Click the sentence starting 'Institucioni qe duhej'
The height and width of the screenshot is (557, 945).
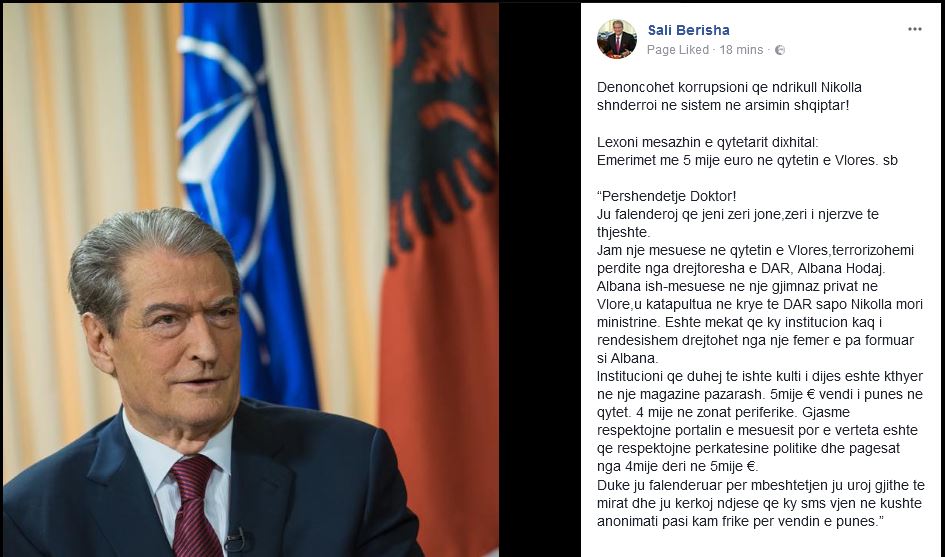coord(759,385)
